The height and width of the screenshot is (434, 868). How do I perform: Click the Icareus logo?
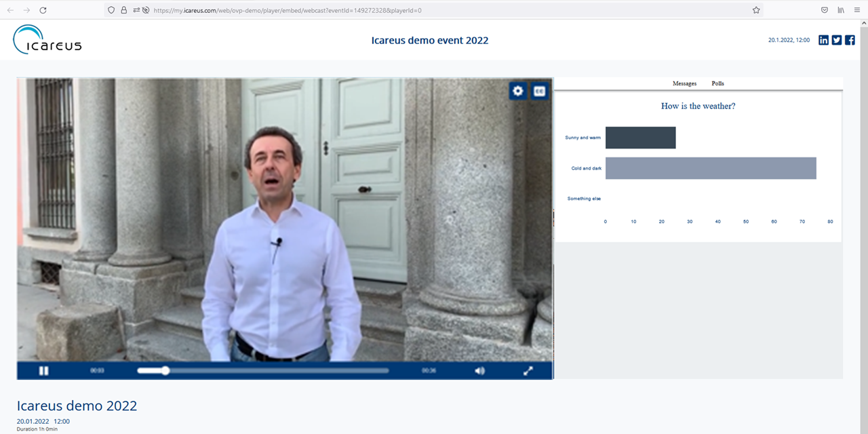point(47,39)
